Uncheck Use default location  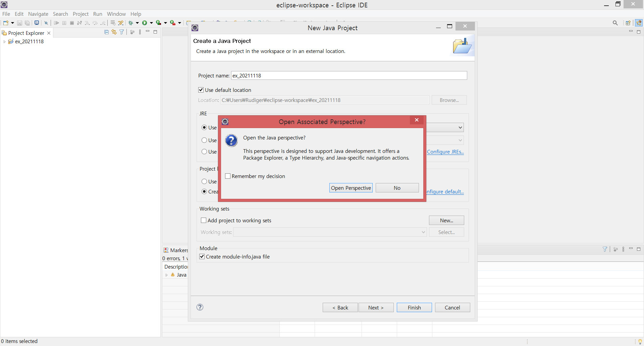click(x=201, y=90)
